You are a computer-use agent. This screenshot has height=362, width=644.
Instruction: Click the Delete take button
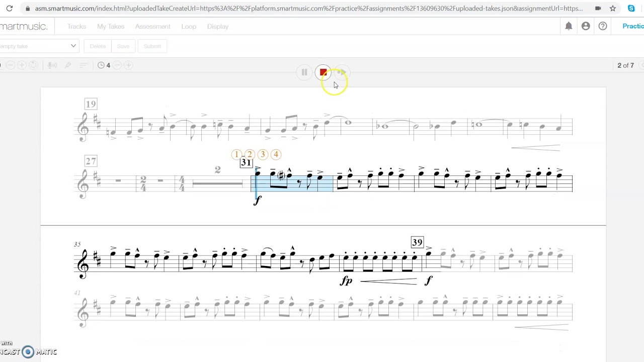pyautogui.click(x=98, y=46)
